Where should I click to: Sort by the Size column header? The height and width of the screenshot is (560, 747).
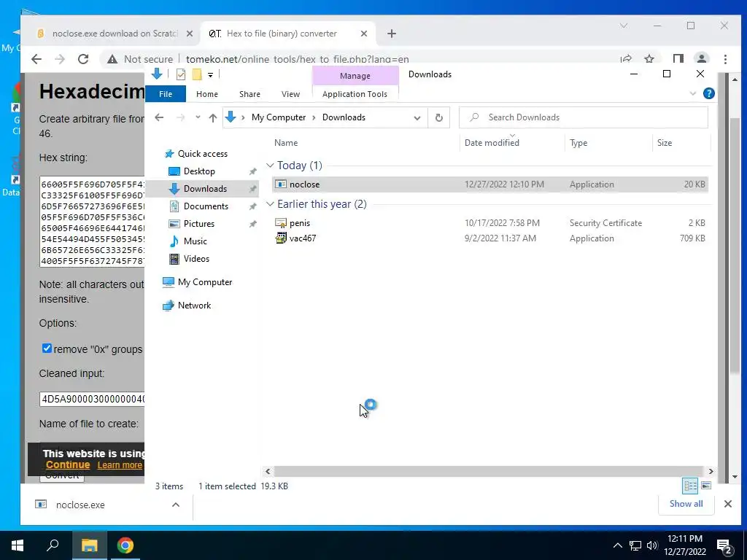click(664, 143)
